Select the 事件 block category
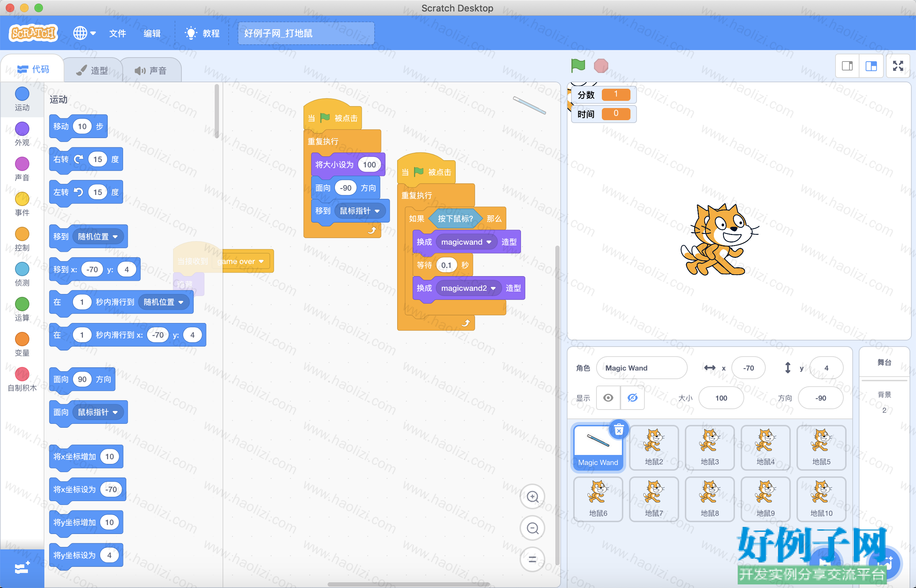The width and height of the screenshot is (916, 588). click(x=22, y=204)
